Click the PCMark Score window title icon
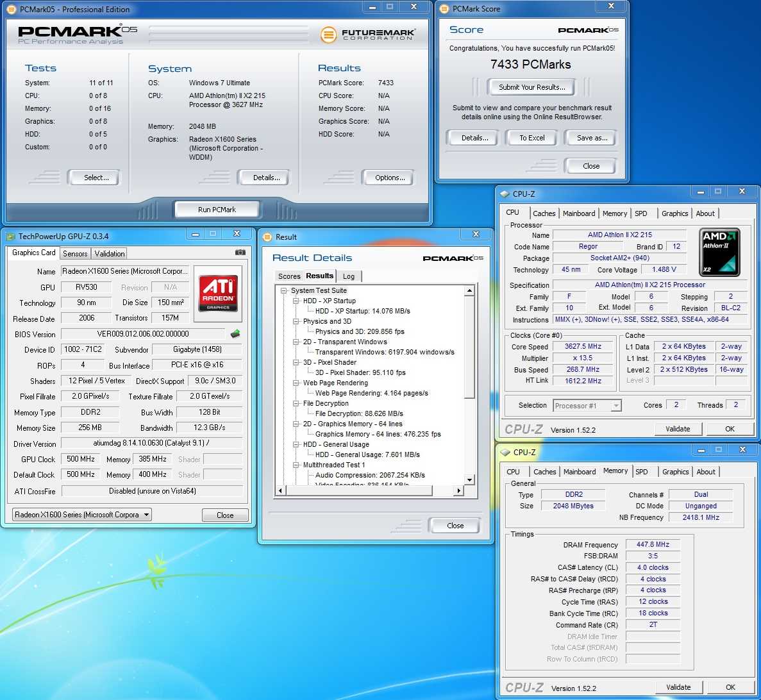Viewport: 761px width, 700px height. 444,9
